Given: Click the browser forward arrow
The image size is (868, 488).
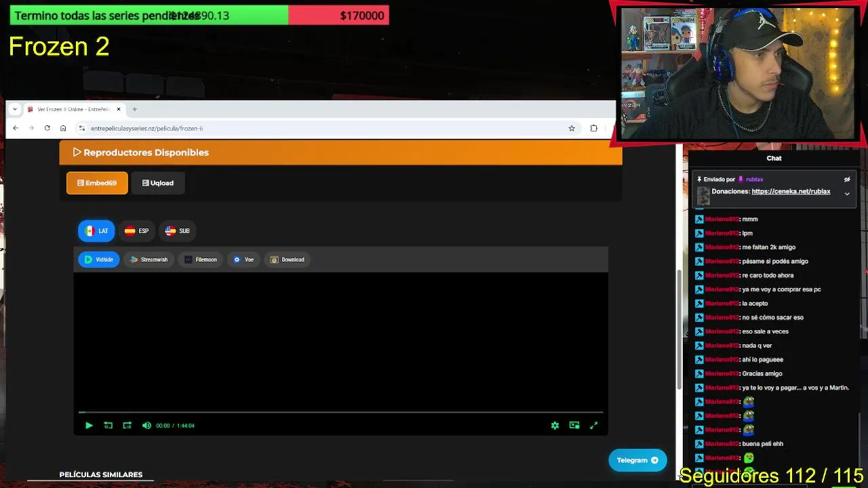Looking at the screenshot, I should 31,128.
